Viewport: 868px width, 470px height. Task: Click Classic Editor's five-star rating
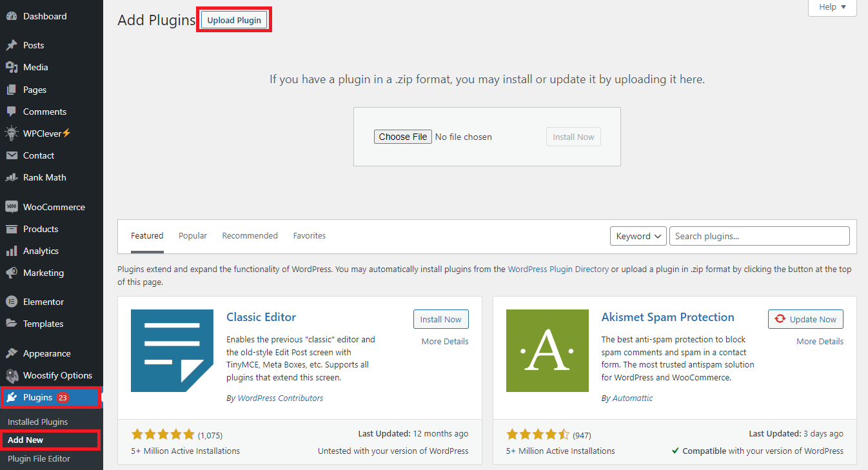[163, 435]
